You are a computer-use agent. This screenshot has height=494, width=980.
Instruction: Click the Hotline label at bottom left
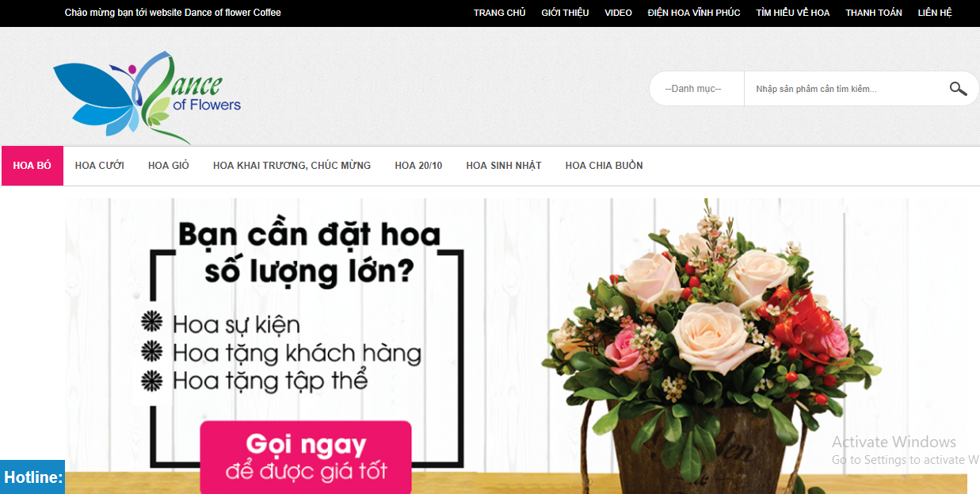point(32,478)
